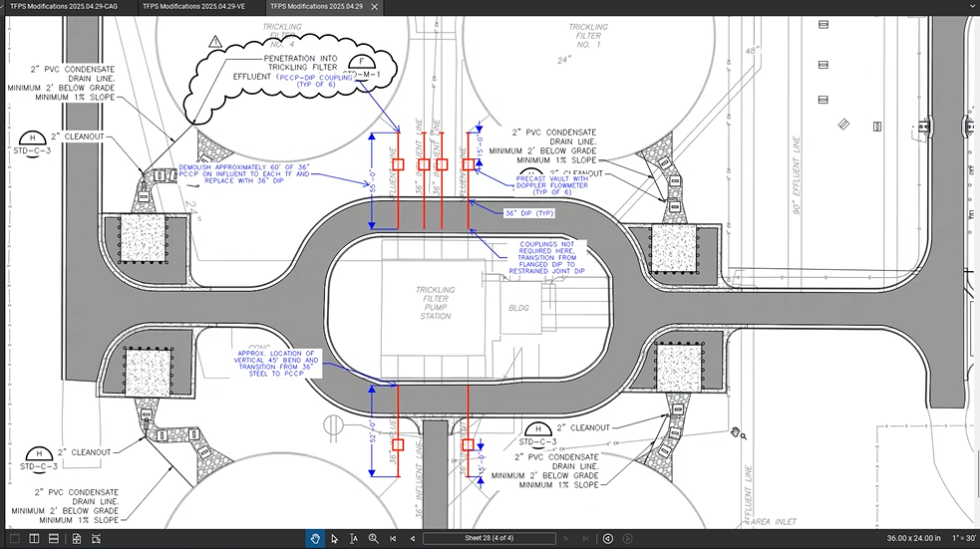Switch to single view layout
This screenshot has height=549, width=980.
point(12,539)
